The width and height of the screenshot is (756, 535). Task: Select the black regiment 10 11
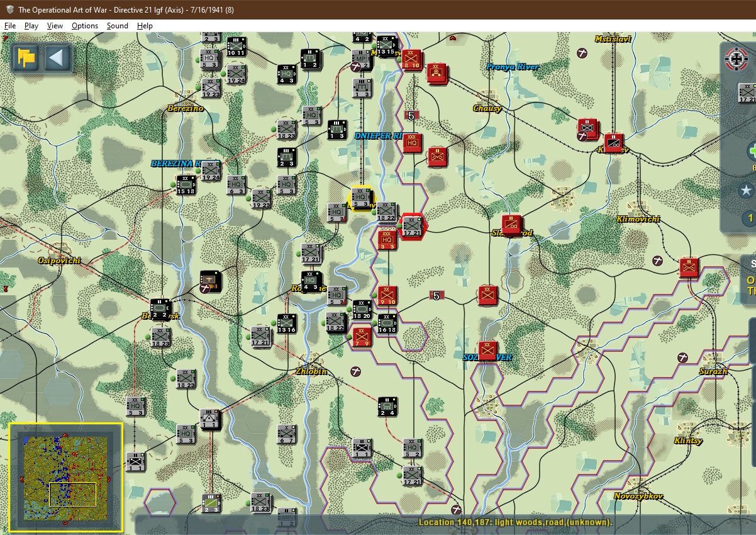click(236, 46)
